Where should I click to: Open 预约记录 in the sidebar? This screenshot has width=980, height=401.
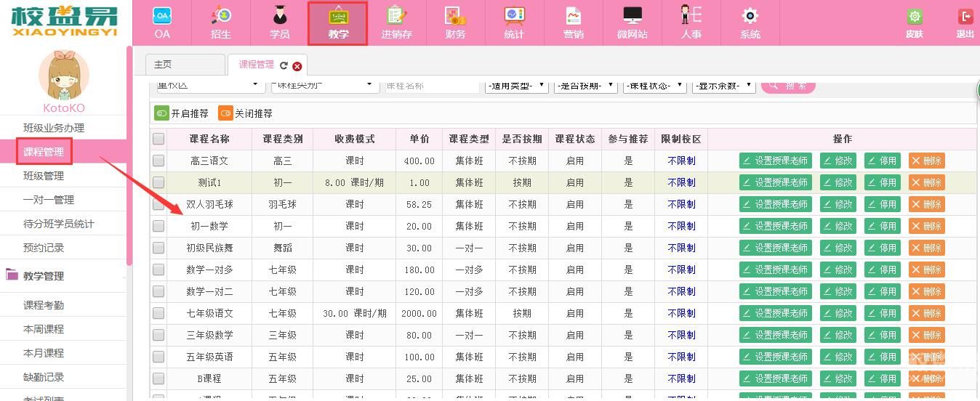[44, 248]
